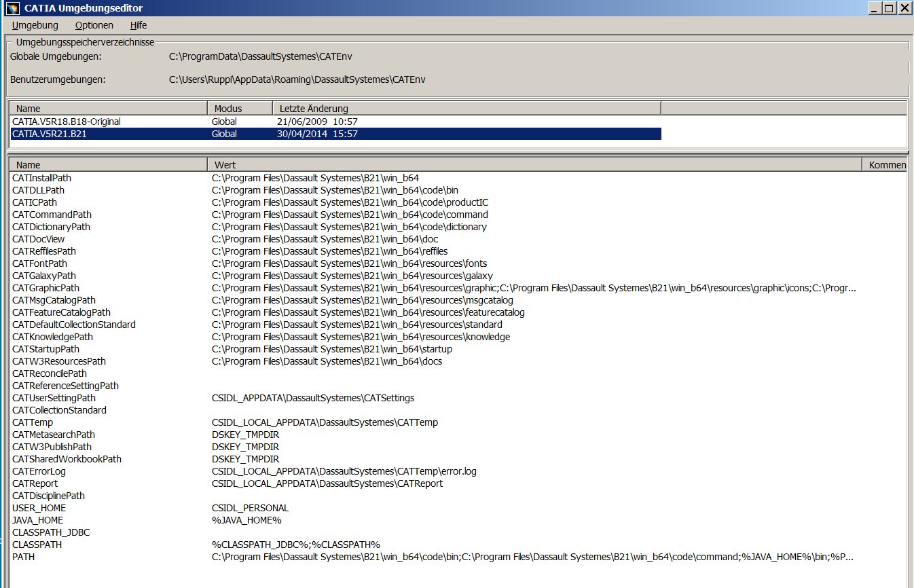Select the CATICPath variable
Viewport: 914px width, 588px height.
(35, 202)
